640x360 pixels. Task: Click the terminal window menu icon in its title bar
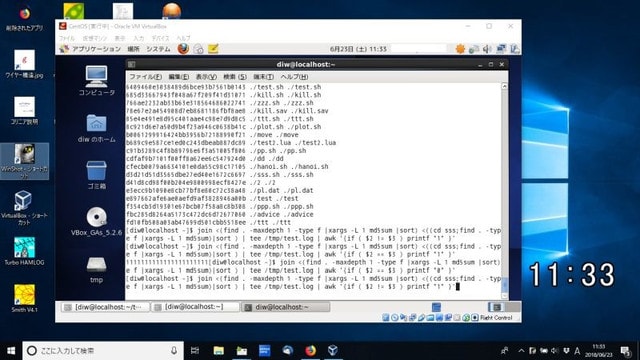click(131, 64)
